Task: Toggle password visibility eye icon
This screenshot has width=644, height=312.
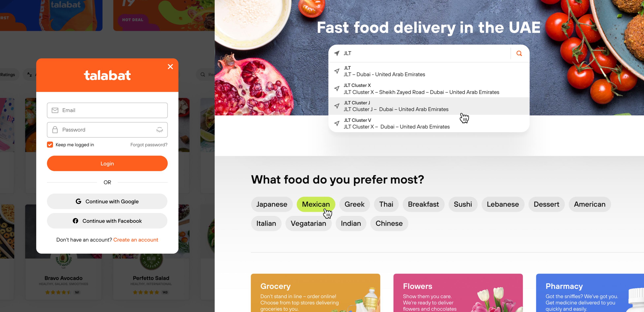Action: point(160,130)
